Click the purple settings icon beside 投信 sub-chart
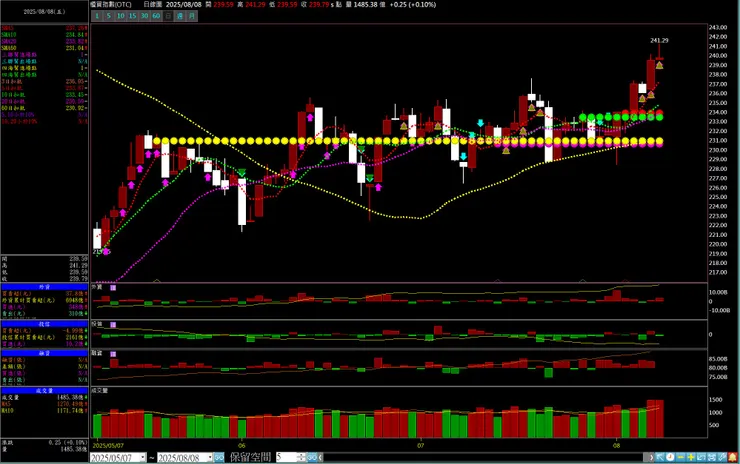The width and height of the screenshot is (740, 464). click(x=113, y=324)
